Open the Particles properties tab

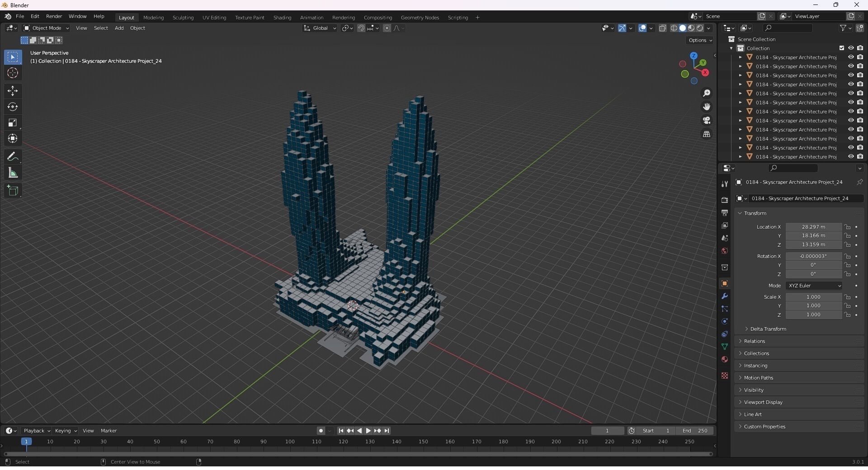pyautogui.click(x=725, y=309)
